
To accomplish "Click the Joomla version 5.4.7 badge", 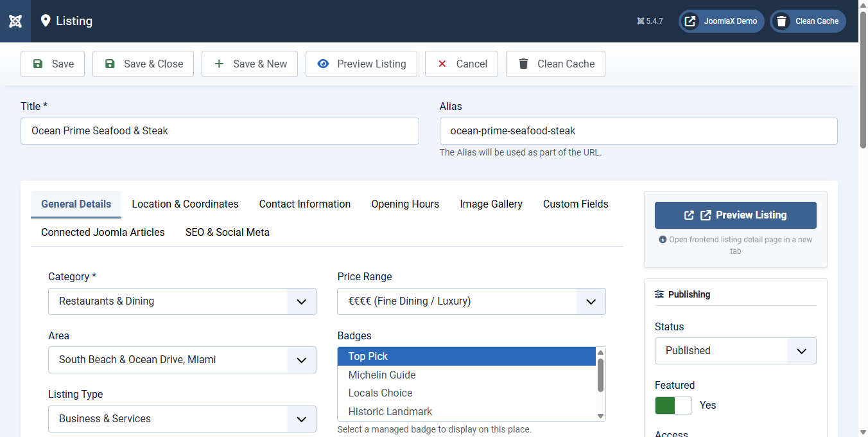I will [650, 21].
